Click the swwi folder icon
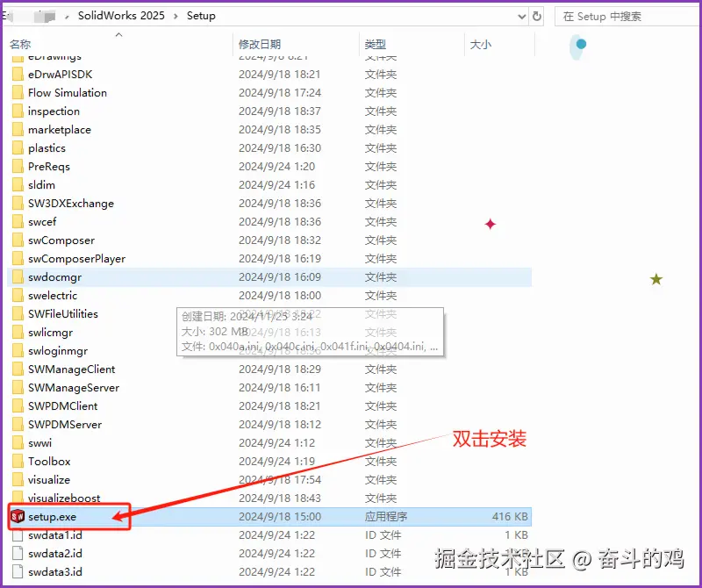This screenshot has height=588, width=702. pos(18,442)
